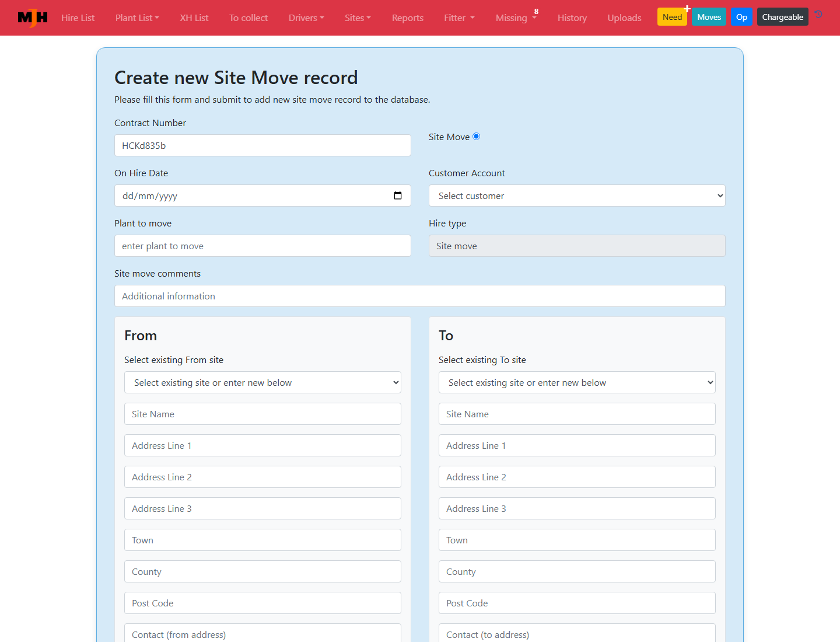This screenshot has width=840, height=642.
Task: Click the Contact (from address) field
Action: click(x=262, y=633)
